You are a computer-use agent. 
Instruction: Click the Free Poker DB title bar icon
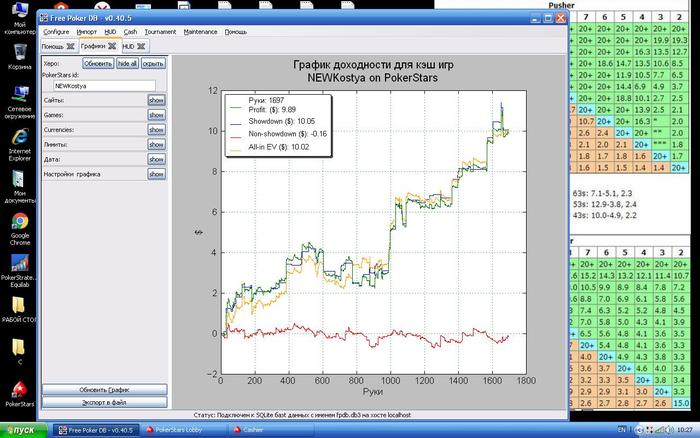tap(44, 18)
